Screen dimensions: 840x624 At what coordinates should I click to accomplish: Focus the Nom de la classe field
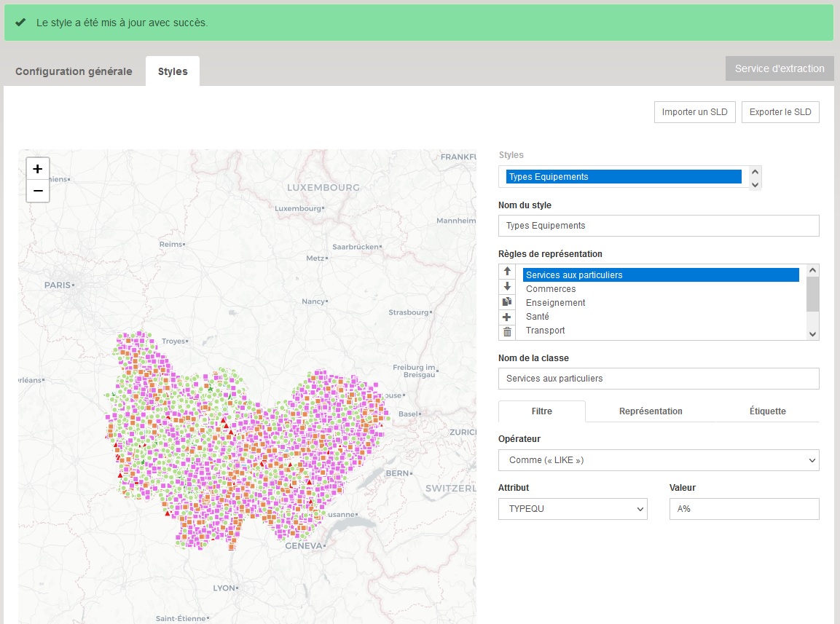click(x=659, y=379)
